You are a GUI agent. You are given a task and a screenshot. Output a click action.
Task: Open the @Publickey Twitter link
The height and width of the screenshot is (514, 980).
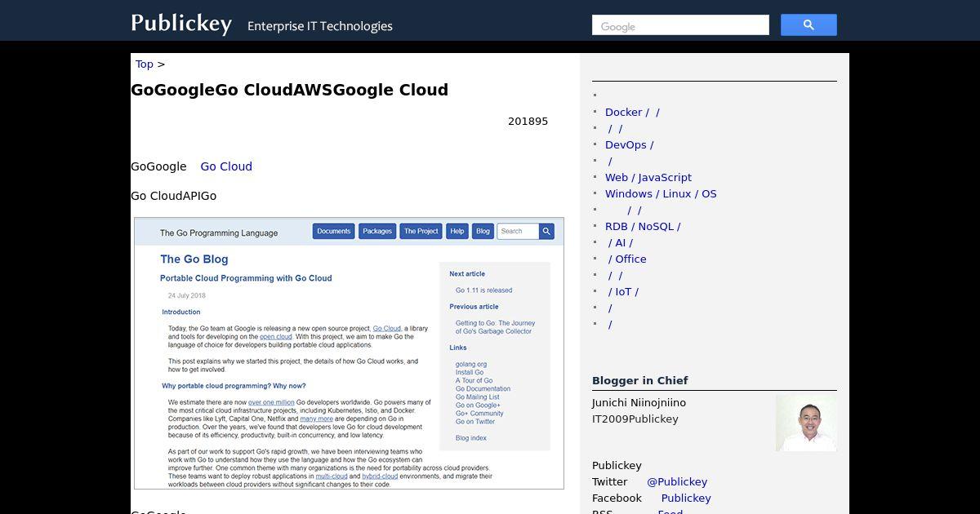pyautogui.click(x=677, y=482)
